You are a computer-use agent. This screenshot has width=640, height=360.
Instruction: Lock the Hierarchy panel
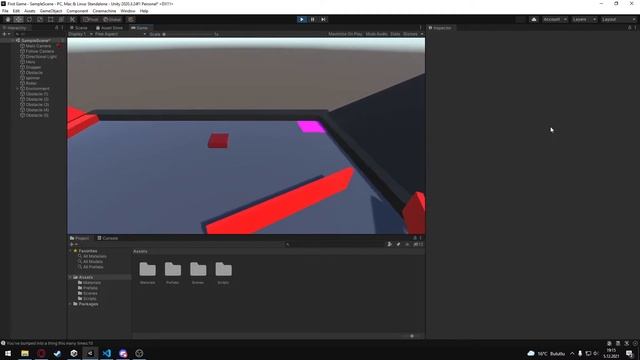(57, 28)
